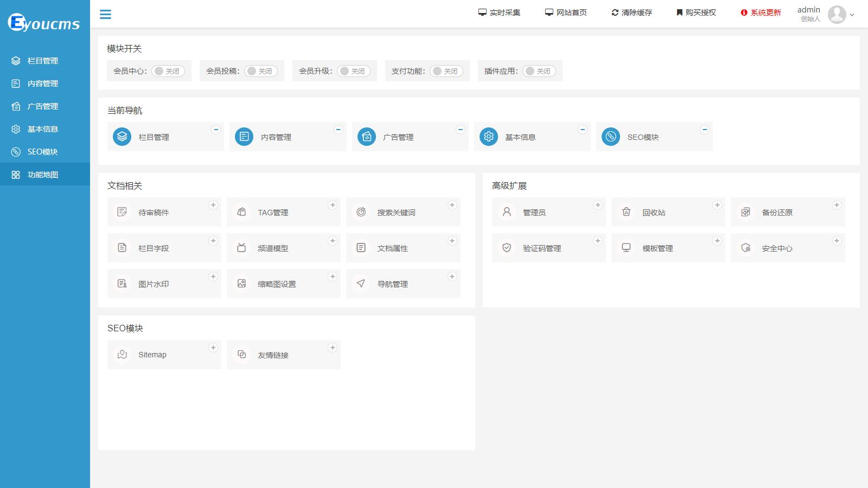Expand the admin account dropdown arrow
The height and width of the screenshot is (488, 868).
point(852,15)
